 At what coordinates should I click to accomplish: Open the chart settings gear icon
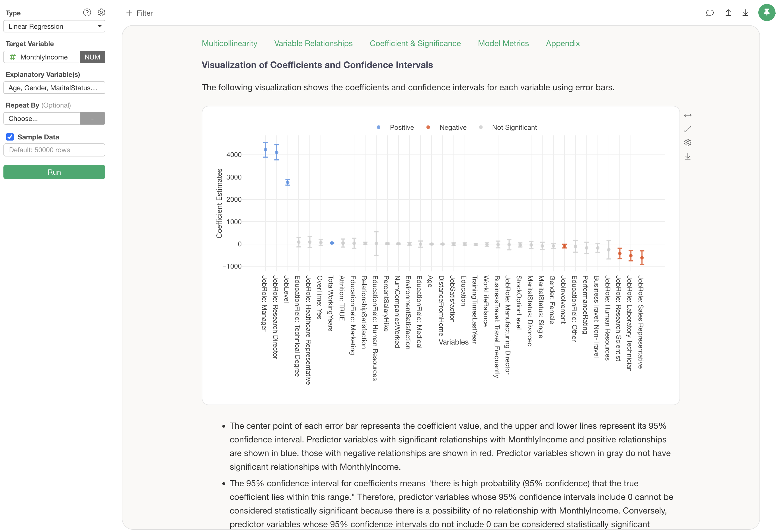click(x=687, y=143)
